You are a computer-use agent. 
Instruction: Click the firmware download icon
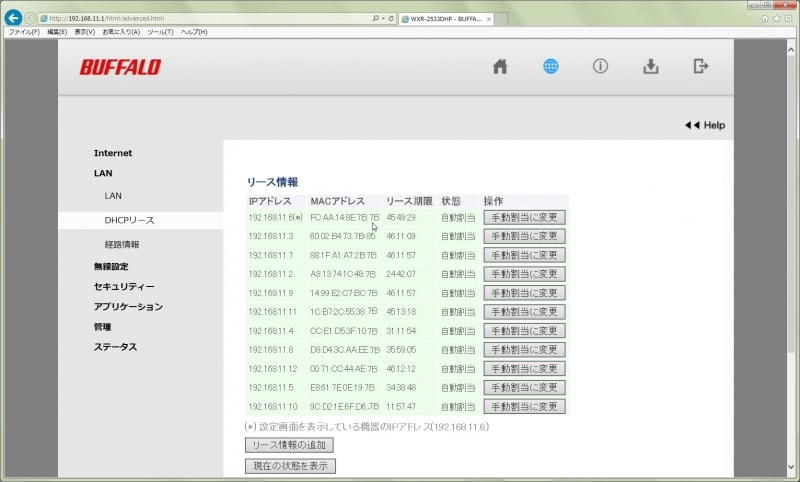651,67
